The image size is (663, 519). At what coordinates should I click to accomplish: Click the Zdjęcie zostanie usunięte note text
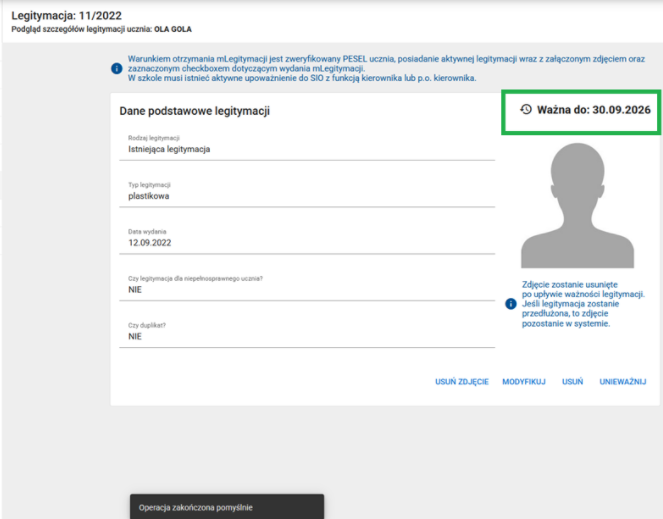point(583,304)
